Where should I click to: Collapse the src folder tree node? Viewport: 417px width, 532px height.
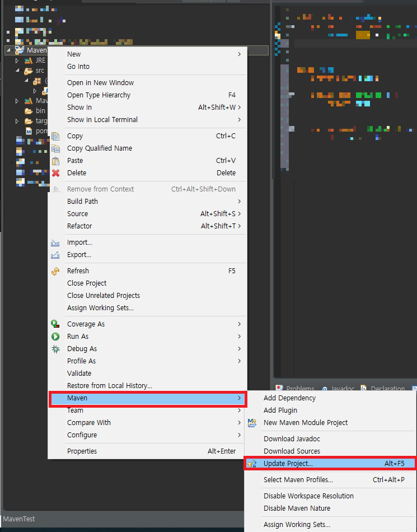[17, 71]
